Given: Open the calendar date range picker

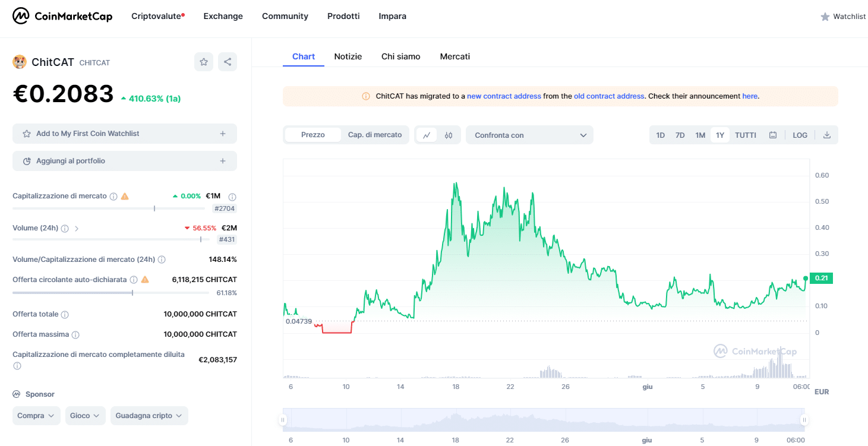Looking at the screenshot, I should pyautogui.click(x=773, y=135).
